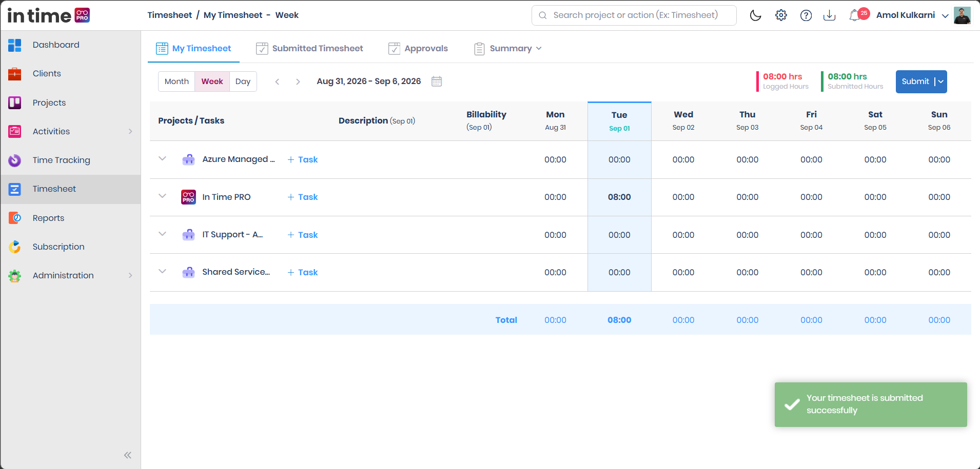Add Task to IT Support project

coord(303,235)
